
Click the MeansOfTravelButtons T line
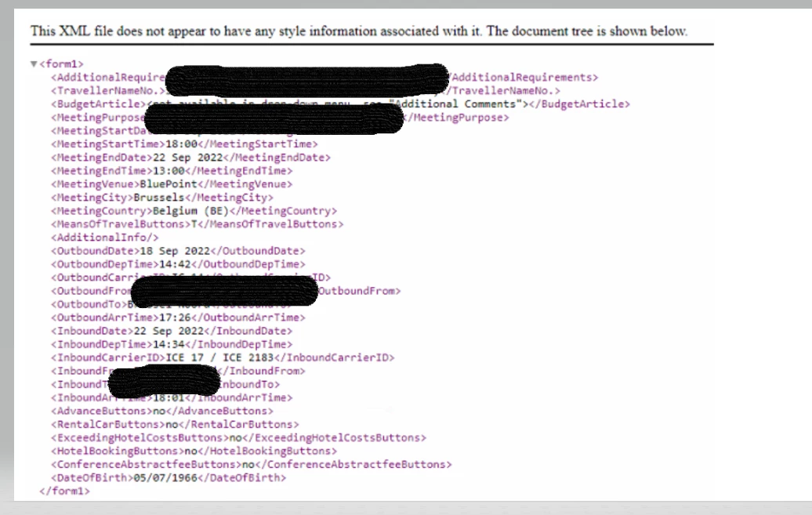coord(198,224)
